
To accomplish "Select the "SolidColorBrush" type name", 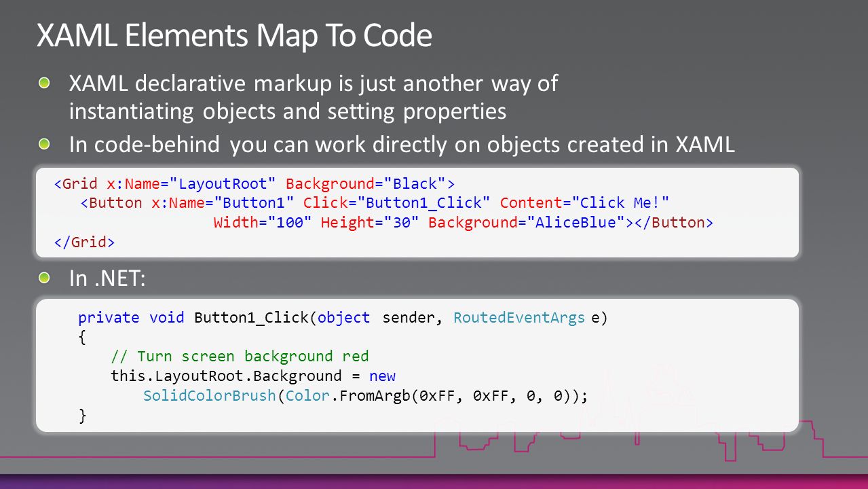I will 210,396.
